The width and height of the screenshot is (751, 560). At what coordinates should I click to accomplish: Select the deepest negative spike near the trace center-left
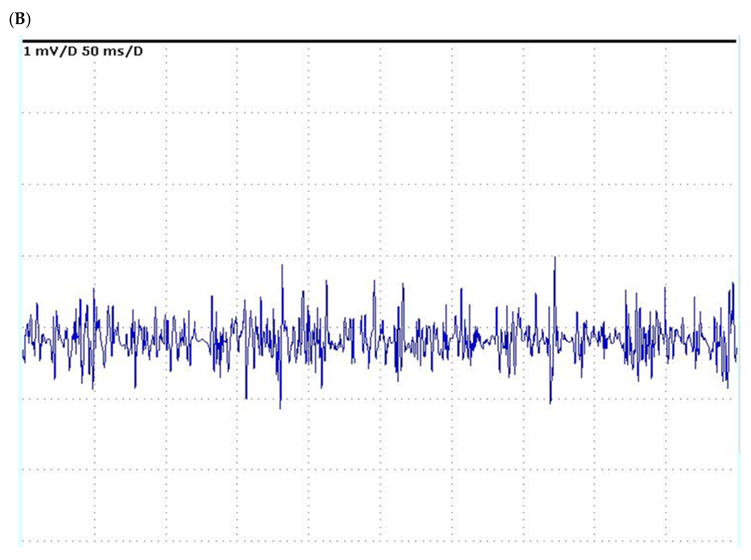pyautogui.click(x=280, y=404)
